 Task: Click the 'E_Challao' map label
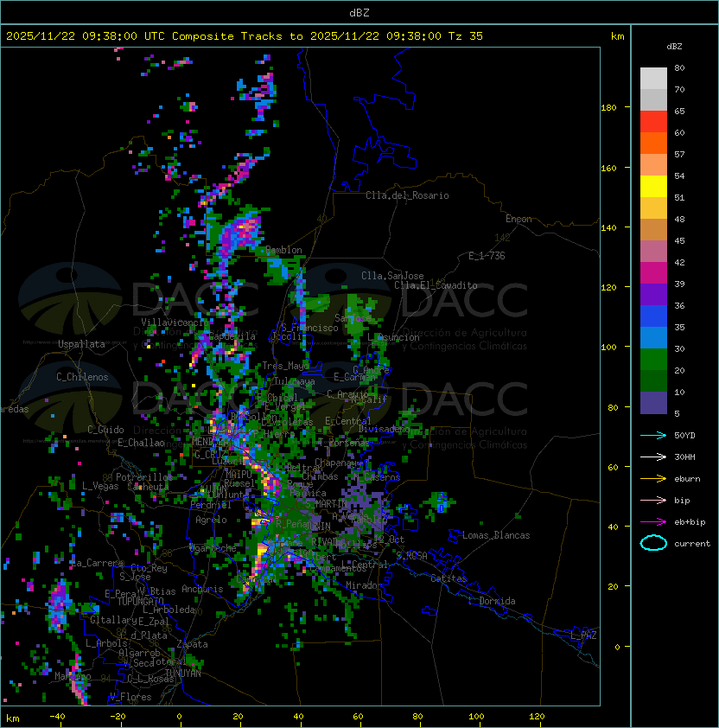(141, 443)
